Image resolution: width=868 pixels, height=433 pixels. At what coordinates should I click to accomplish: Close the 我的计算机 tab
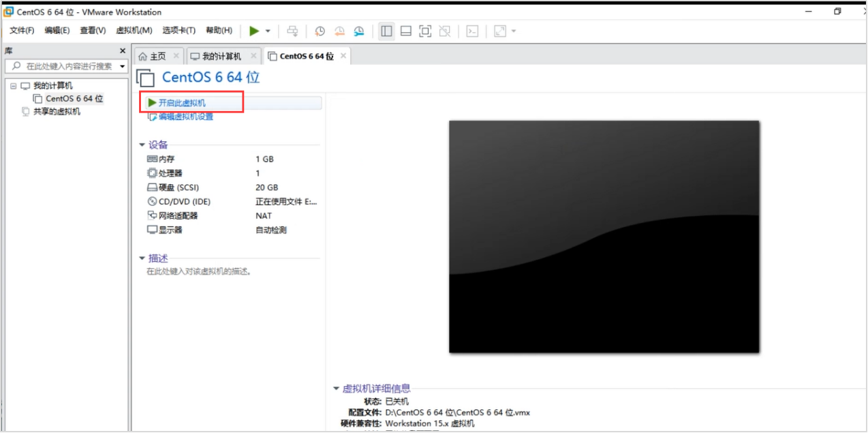(253, 56)
